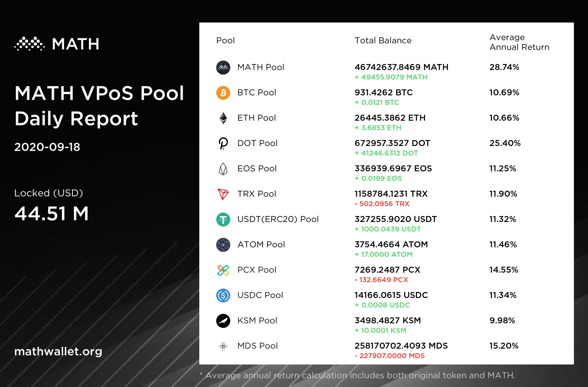Click the Polkadot DOT pool icon
588x387 pixels.
pos(223,144)
